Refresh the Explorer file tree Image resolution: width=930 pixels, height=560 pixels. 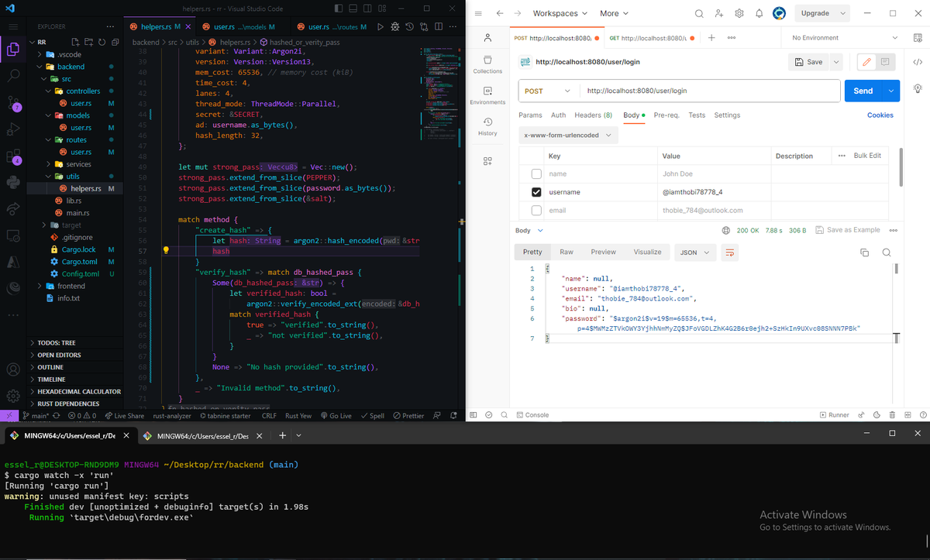click(x=101, y=41)
